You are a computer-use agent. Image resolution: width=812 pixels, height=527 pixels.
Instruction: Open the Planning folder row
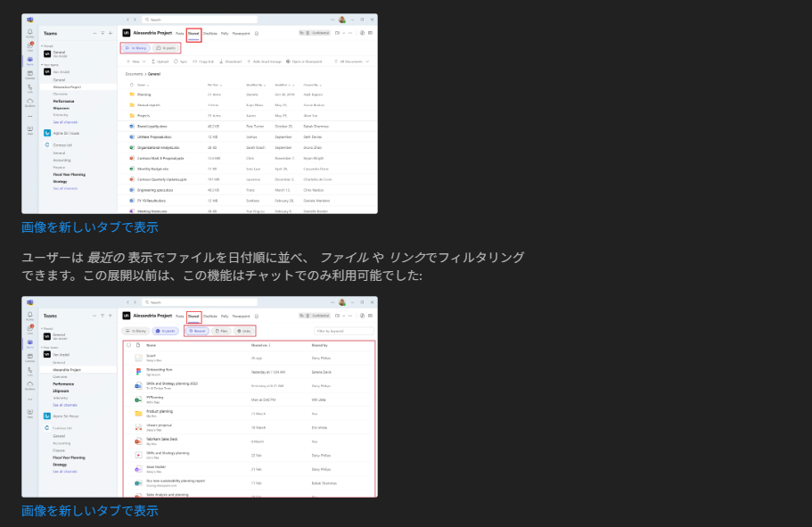coord(144,94)
